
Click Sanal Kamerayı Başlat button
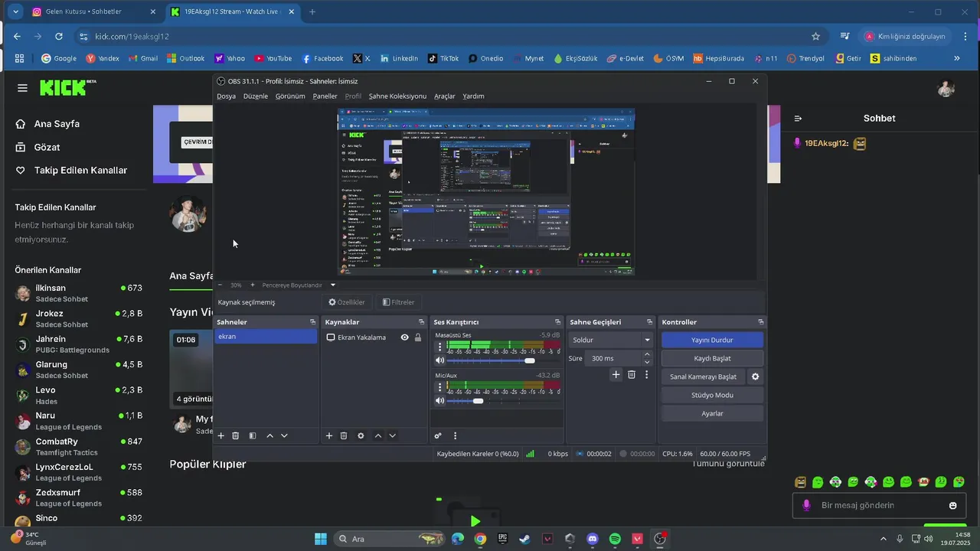click(703, 377)
